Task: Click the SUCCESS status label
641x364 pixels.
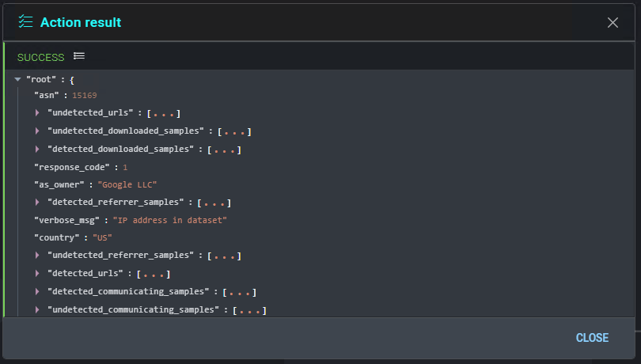Action: tap(40, 57)
